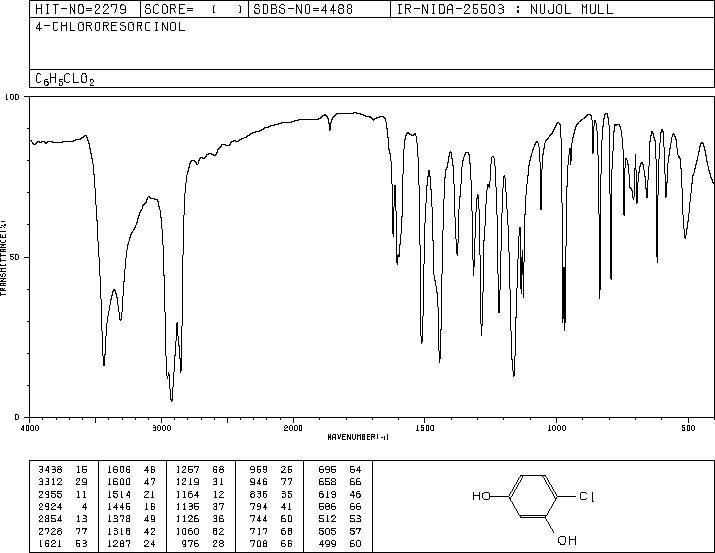Select the 1606 peak in the table
Screen dimensions: 715x553
tap(119, 470)
